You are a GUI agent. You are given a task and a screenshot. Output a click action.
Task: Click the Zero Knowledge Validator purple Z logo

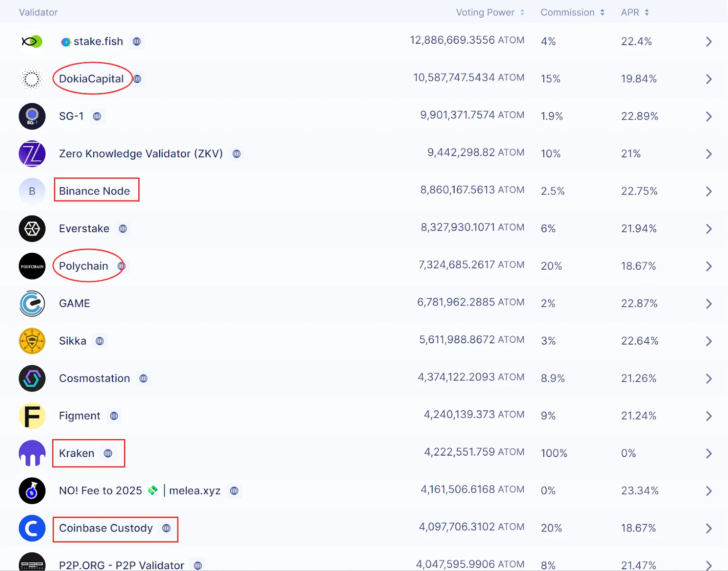(32, 154)
